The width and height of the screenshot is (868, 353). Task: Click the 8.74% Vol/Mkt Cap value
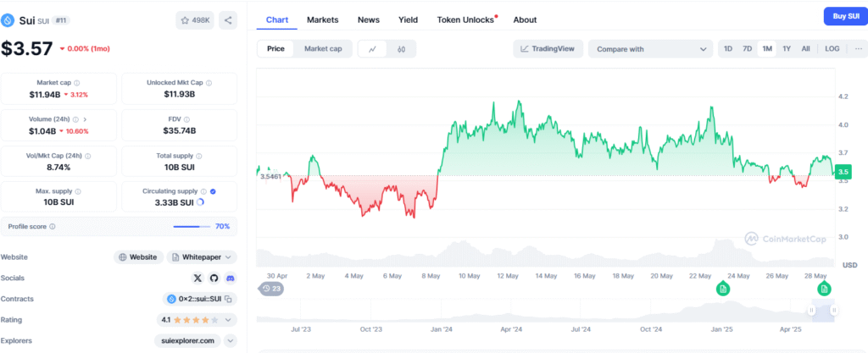[x=58, y=167]
